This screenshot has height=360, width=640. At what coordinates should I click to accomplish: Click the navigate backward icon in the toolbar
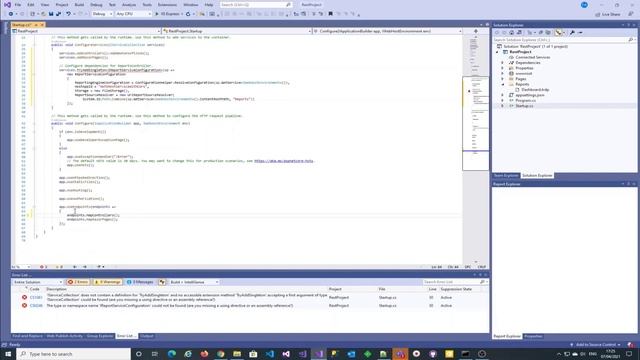[x=11, y=14]
